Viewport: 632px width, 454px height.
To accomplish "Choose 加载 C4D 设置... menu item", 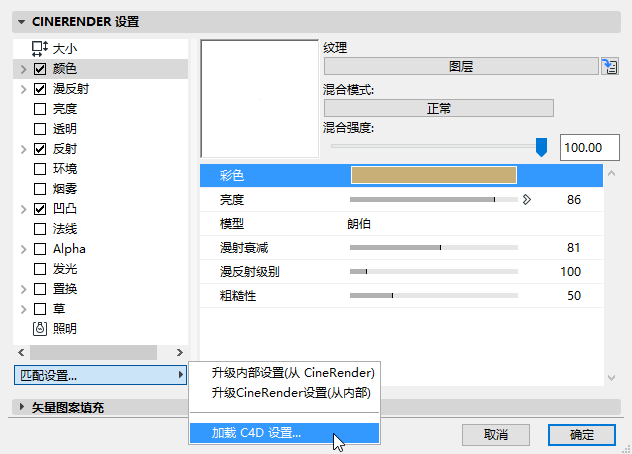I will 284,433.
